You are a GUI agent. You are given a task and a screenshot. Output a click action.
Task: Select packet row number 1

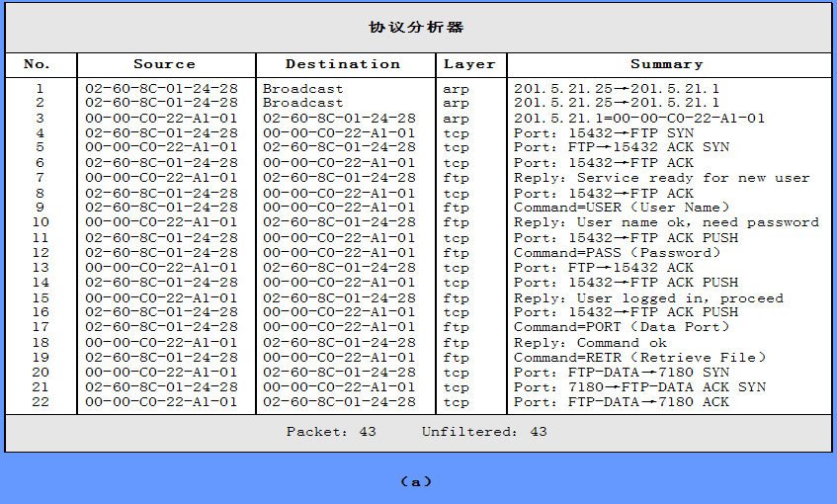(x=41, y=89)
